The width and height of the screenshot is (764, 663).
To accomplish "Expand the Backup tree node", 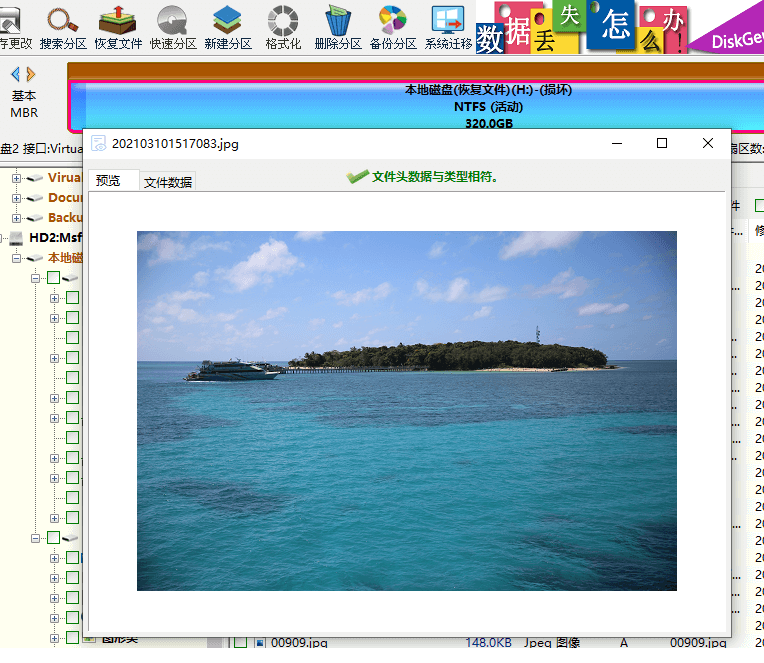I will (x=17, y=218).
